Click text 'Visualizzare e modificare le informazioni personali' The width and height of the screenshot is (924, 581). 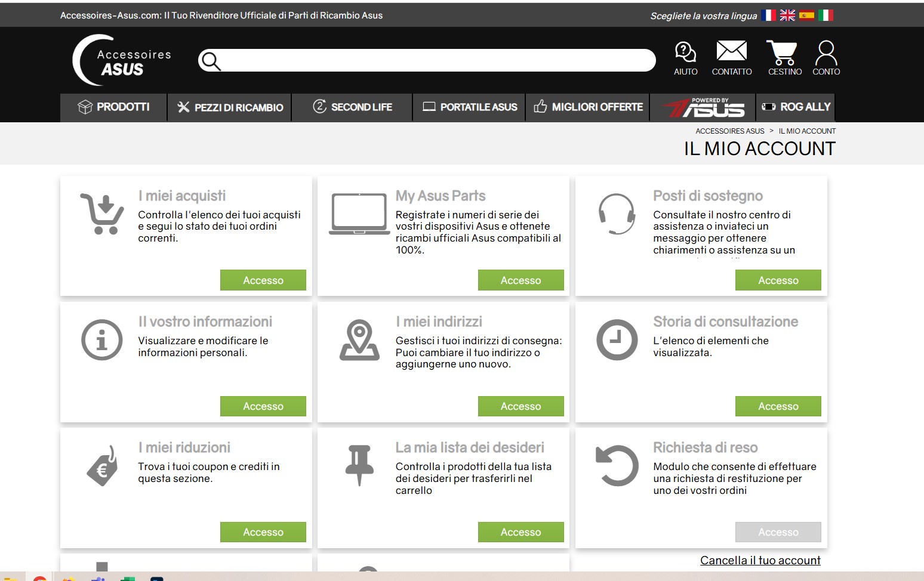(203, 347)
